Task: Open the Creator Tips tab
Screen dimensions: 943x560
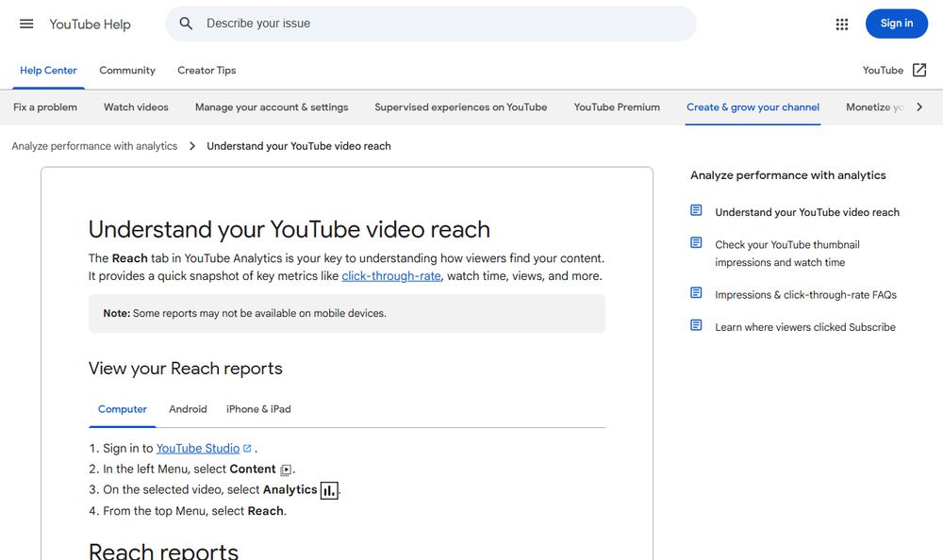Action: point(207,71)
